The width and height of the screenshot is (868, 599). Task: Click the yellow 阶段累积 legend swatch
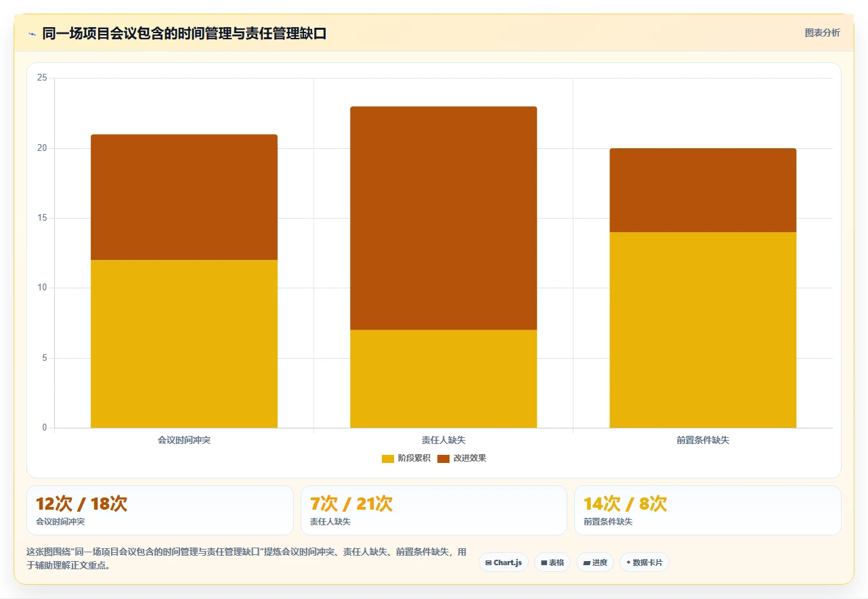click(x=388, y=459)
